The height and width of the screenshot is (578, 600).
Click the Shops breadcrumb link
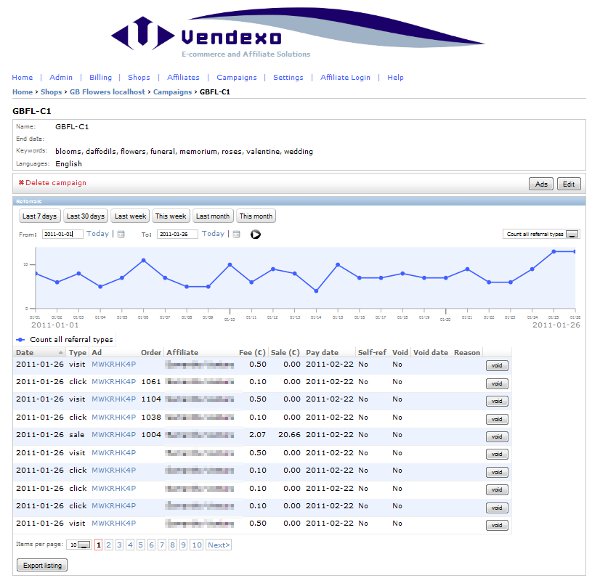point(51,92)
